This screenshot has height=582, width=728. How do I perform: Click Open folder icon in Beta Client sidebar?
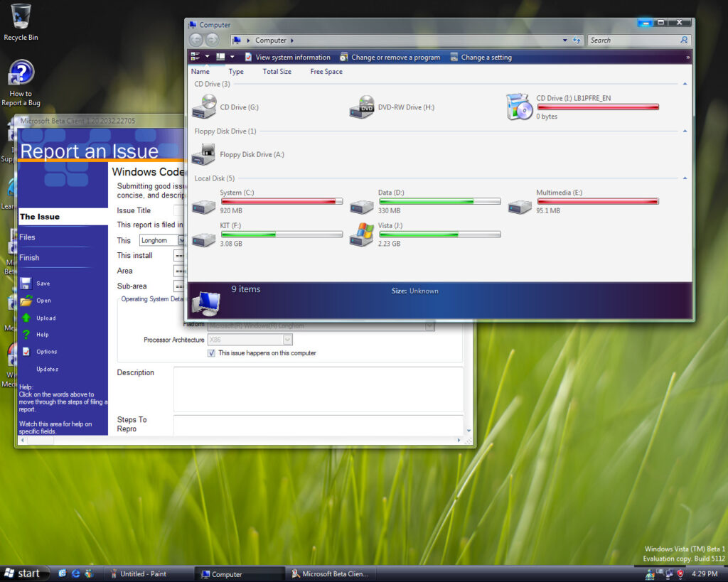click(26, 301)
